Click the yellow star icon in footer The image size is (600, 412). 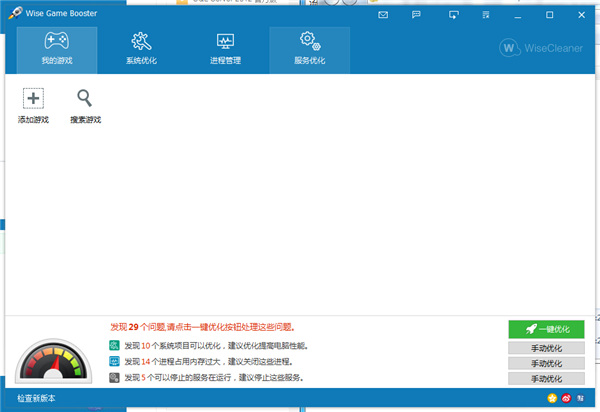point(552,398)
